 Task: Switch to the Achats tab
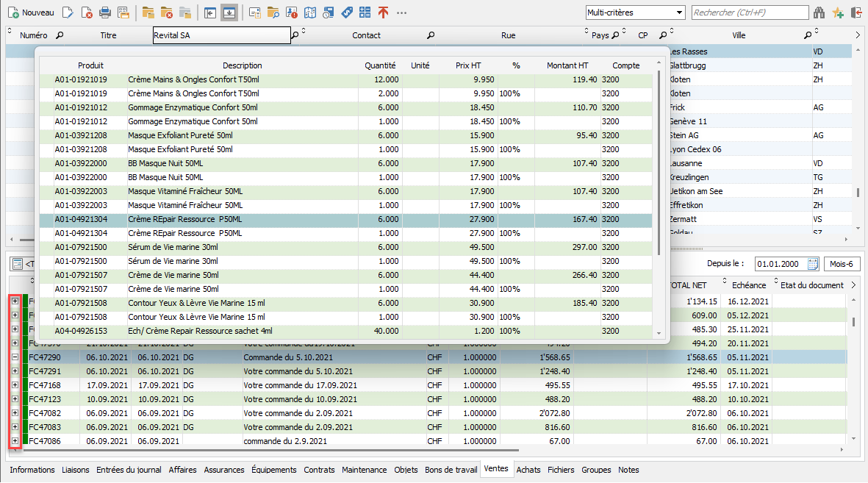point(528,470)
